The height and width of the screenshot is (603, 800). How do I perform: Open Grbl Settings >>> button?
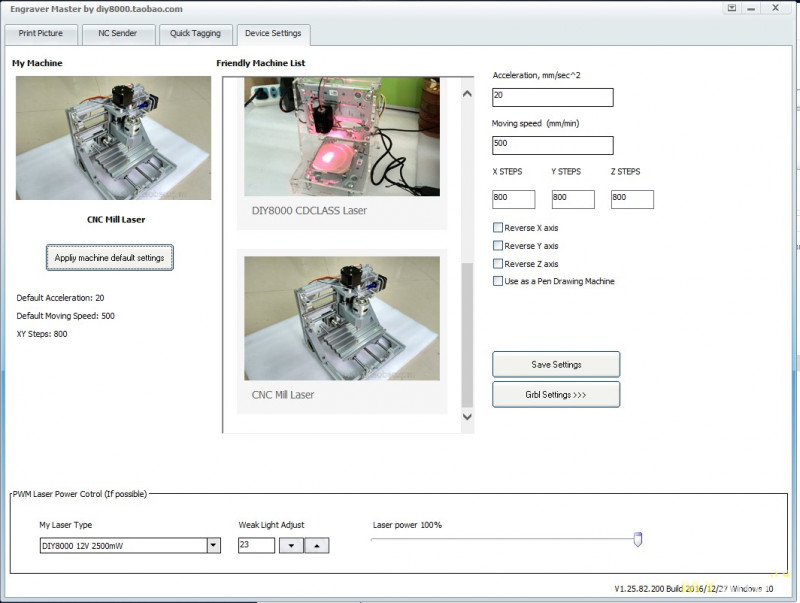tap(556, 394)
